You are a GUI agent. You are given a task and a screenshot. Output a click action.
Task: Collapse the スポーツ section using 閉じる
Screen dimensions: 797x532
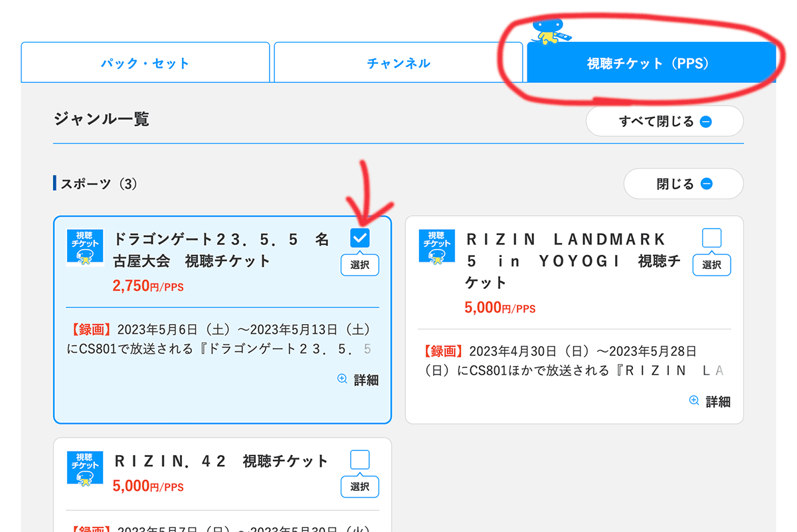(683, 183)
